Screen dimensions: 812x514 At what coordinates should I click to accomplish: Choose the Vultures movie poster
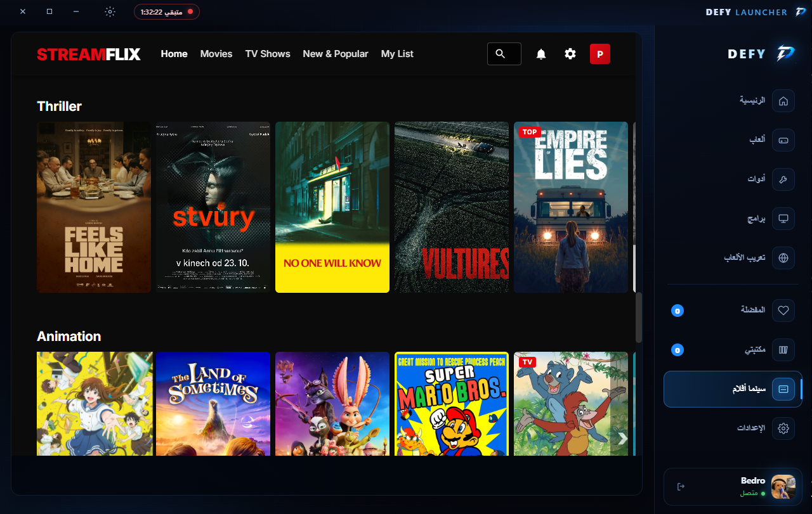[452, 207]
